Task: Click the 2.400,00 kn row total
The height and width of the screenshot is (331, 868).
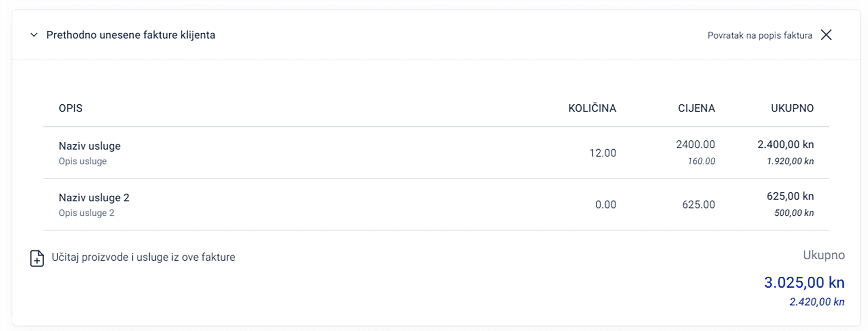Action: (786, 145)
